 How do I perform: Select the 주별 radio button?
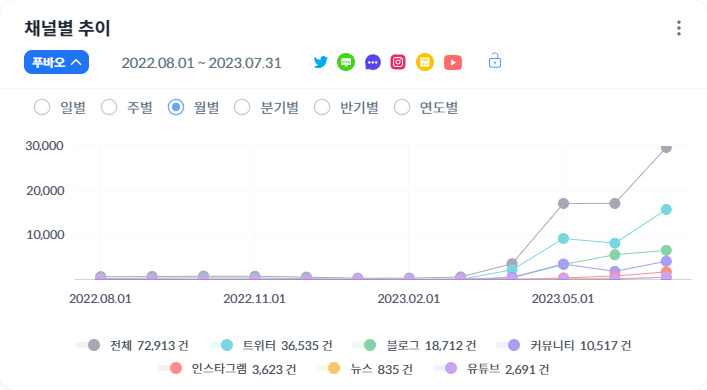click(109, 108)
